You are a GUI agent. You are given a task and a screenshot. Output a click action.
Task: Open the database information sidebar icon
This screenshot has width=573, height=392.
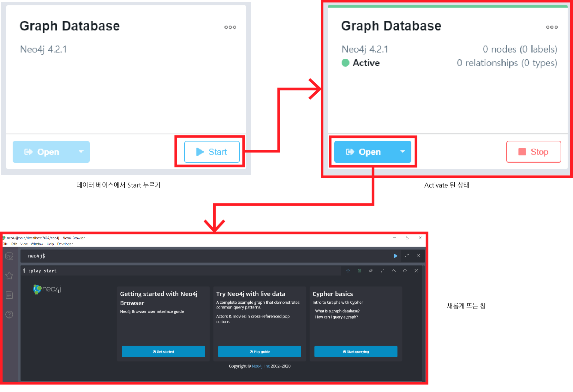pos(9,256)
